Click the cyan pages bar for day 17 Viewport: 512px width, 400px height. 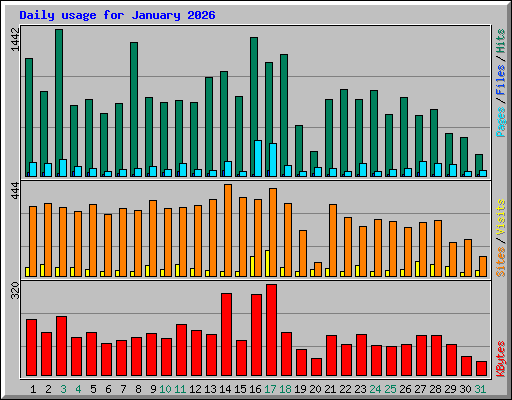[273, 160]
